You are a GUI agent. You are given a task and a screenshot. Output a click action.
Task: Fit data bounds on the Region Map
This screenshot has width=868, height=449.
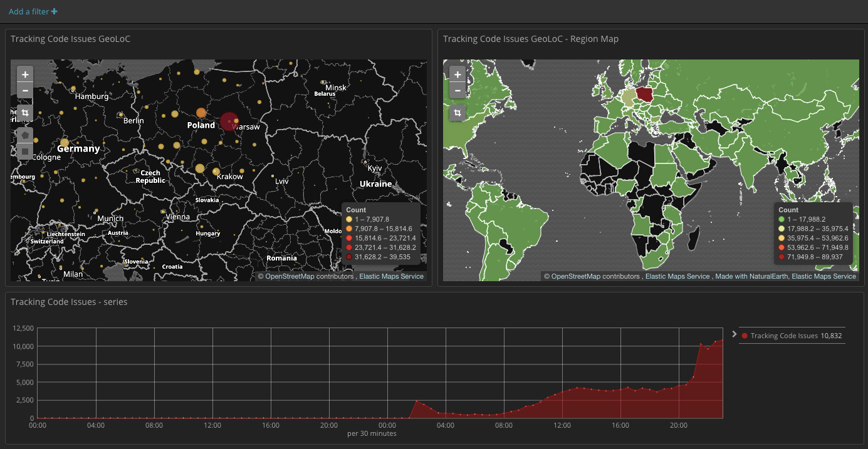pos(458,113)
